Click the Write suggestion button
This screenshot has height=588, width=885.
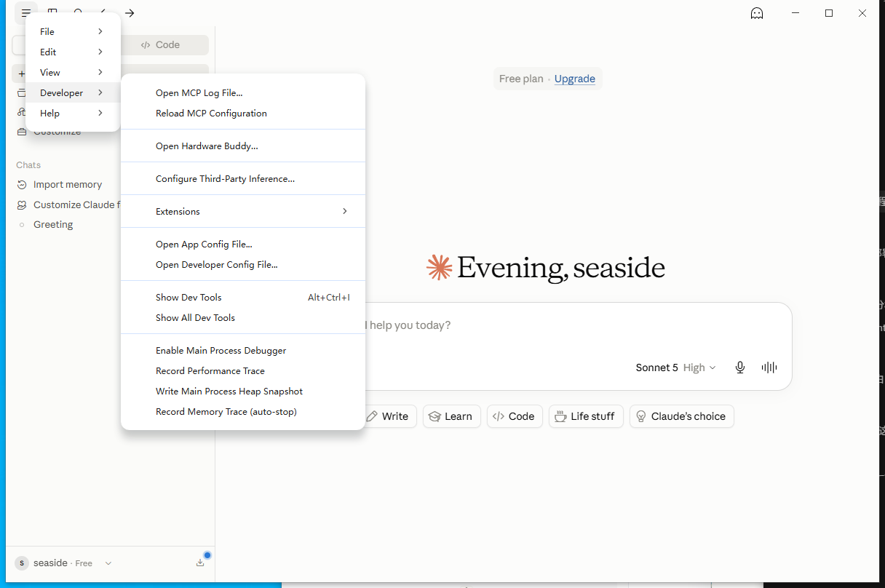[388, 416]
